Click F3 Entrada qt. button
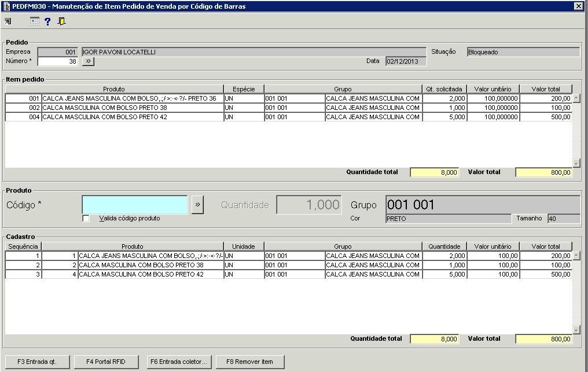 (x=37, y=362)
